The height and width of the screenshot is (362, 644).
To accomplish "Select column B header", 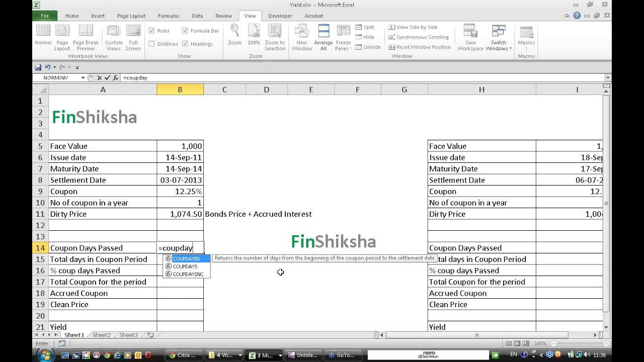I will point(180,89).
